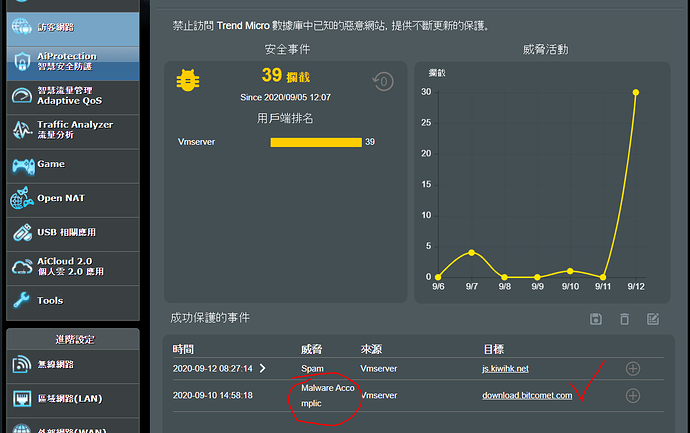Open the Guest Network (訪客網路) menu item
Viewport: 690px width, 433px height.
[x=73, y=28]
